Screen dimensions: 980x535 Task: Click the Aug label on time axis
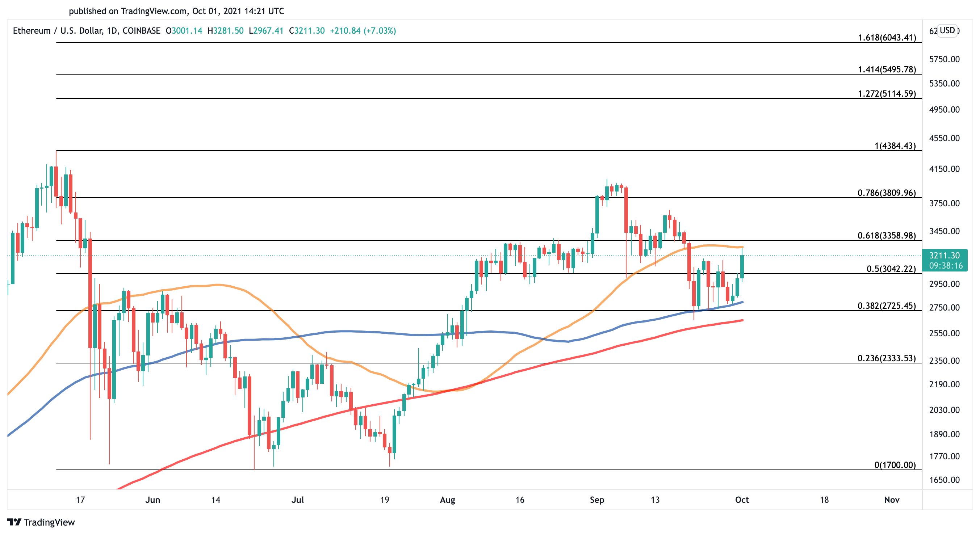(447, 500)
